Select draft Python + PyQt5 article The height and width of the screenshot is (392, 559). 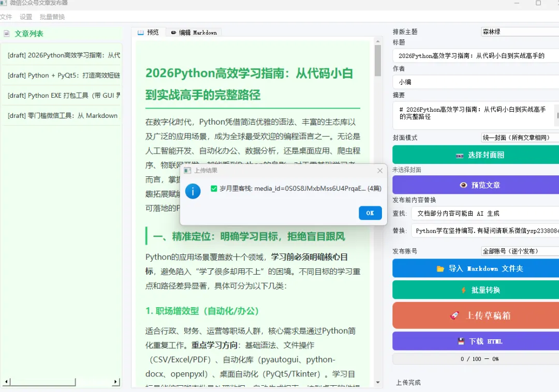[x=62, y=76]
